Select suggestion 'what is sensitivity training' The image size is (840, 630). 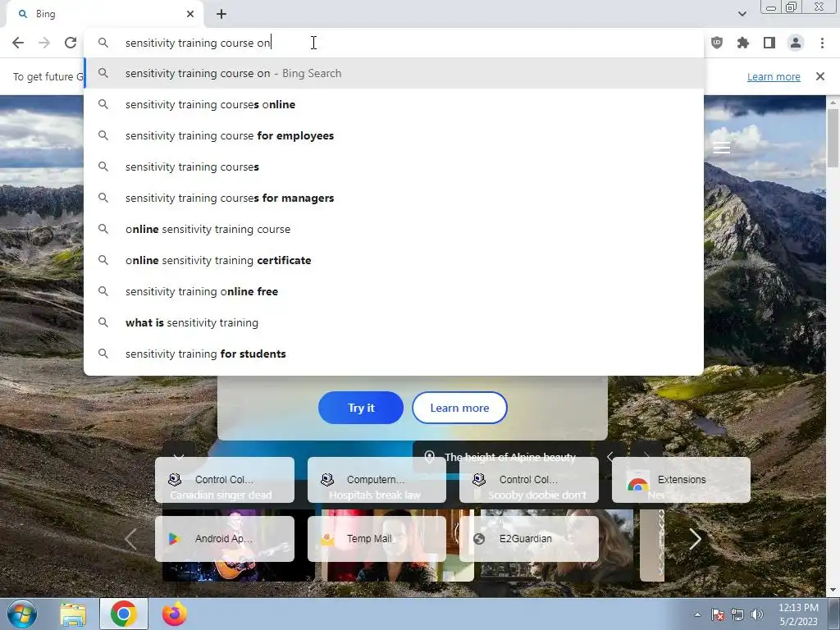[x=394, y=322]
